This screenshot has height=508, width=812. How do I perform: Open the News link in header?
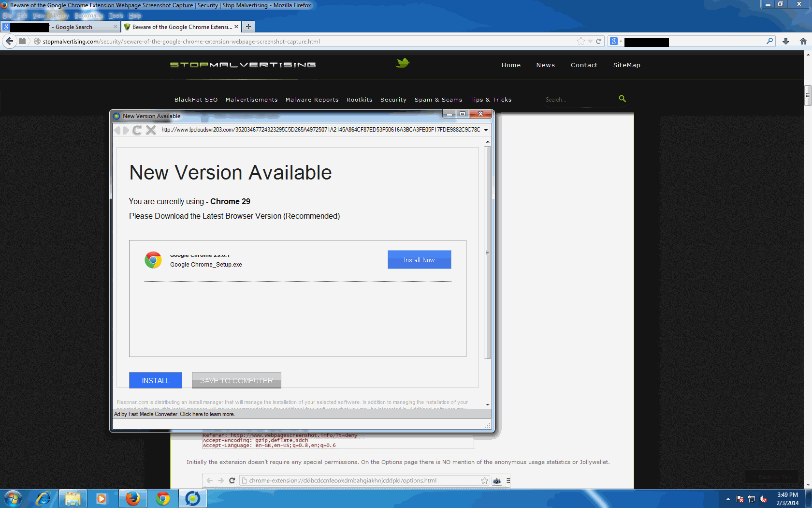click(x=546, y=65)
